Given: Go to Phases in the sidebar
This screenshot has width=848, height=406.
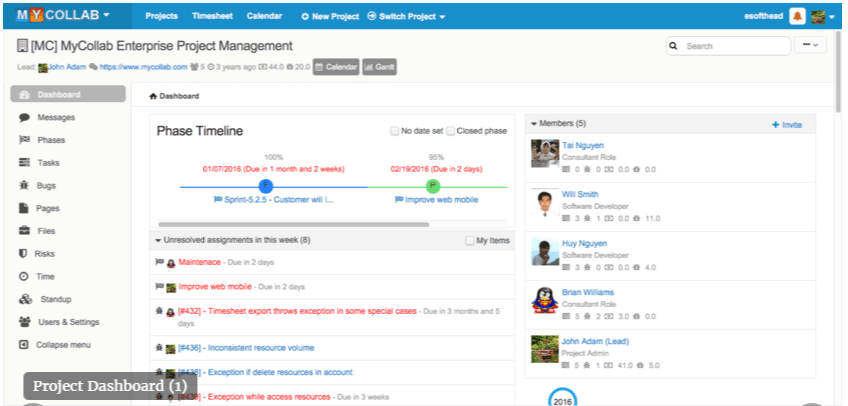Looking at the screenshot, I should 51,140.
